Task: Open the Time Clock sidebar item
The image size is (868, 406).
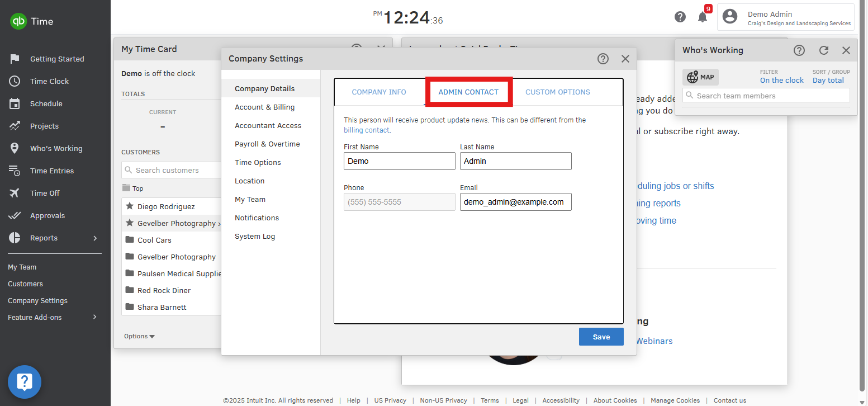Action: pos(49,81)
